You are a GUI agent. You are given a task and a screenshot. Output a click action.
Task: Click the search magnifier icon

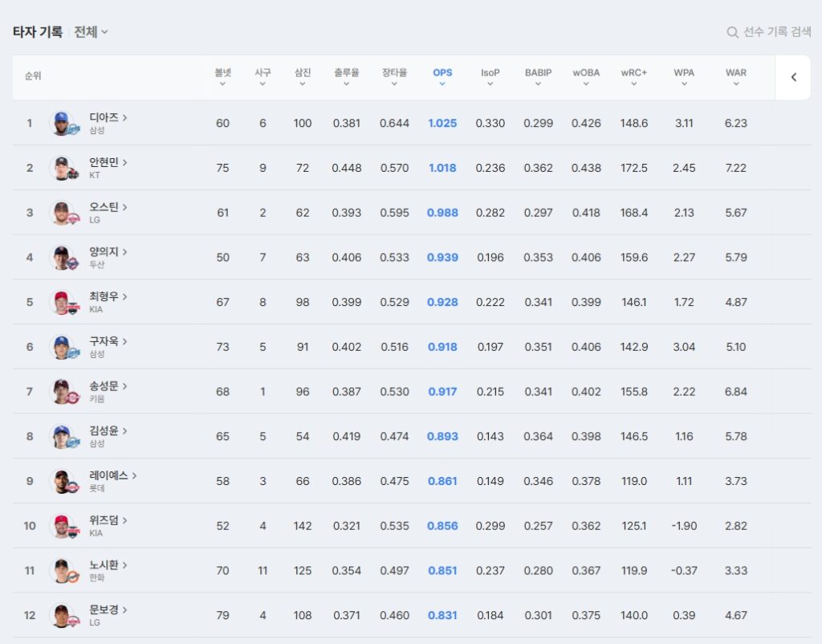pyautogui.click(x=732, y=32)
